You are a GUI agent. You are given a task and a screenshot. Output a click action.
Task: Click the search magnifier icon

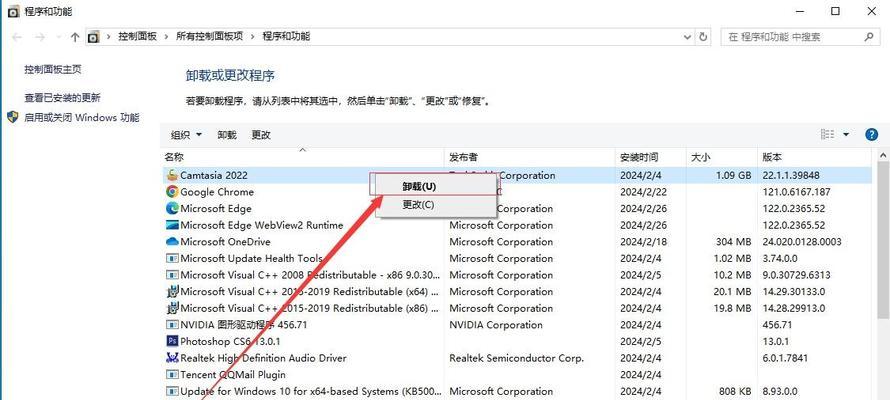tap(868, 37)
